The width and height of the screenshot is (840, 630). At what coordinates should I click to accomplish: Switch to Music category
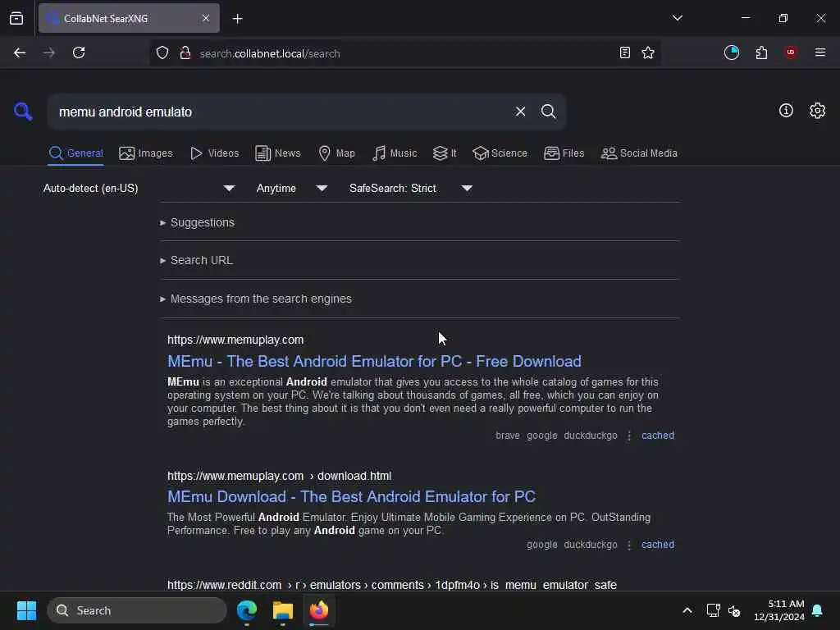[395, 153]
